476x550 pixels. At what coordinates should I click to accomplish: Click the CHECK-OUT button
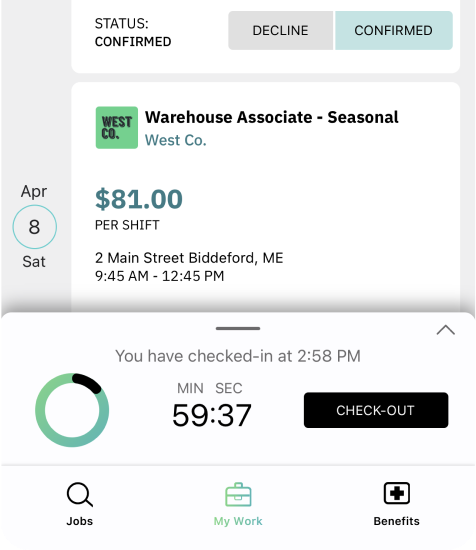(376, 410)
